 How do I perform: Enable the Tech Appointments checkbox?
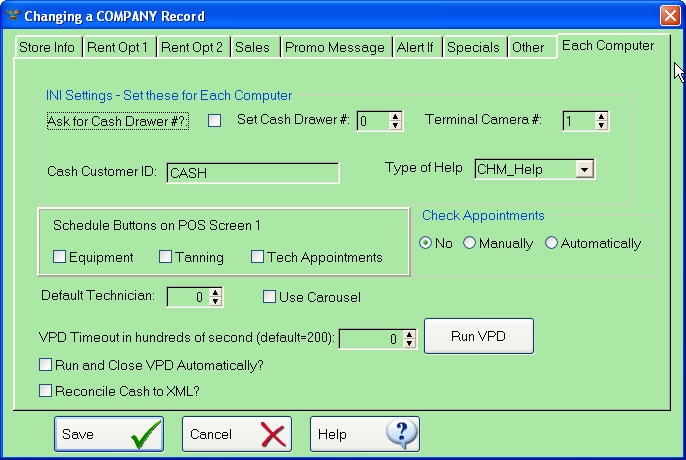point(258,257)
